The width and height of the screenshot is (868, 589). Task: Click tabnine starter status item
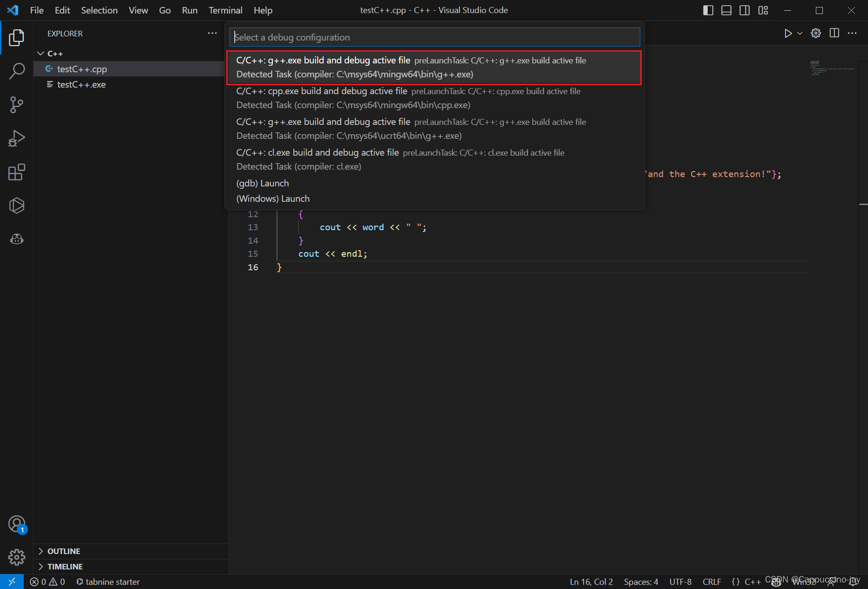[108, 582]
